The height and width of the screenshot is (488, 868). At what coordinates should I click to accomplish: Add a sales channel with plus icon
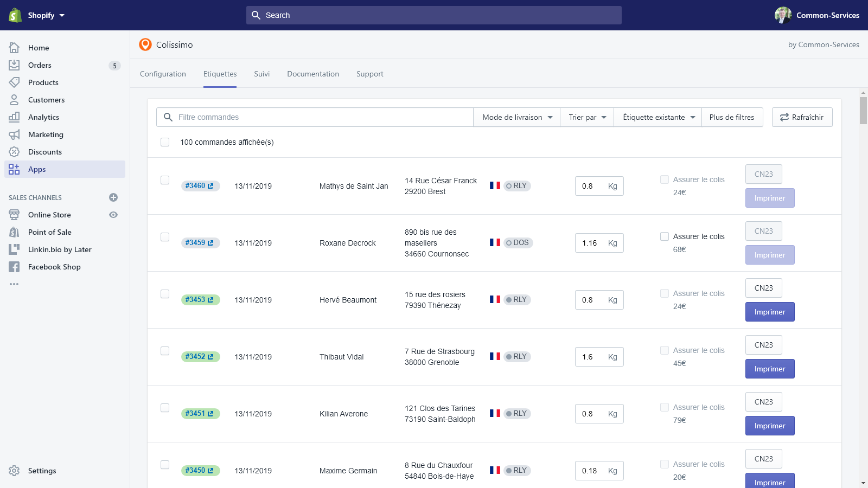coord(113,197)
